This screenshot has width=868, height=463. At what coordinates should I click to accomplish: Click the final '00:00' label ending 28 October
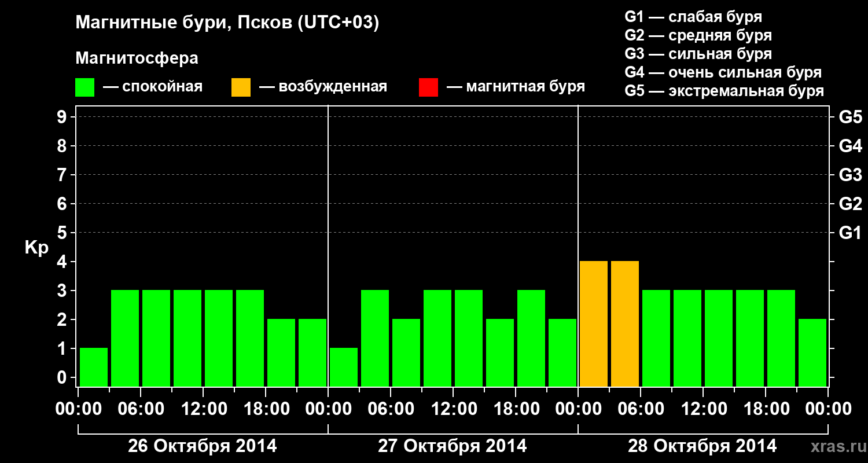click(x=828, y=409)
